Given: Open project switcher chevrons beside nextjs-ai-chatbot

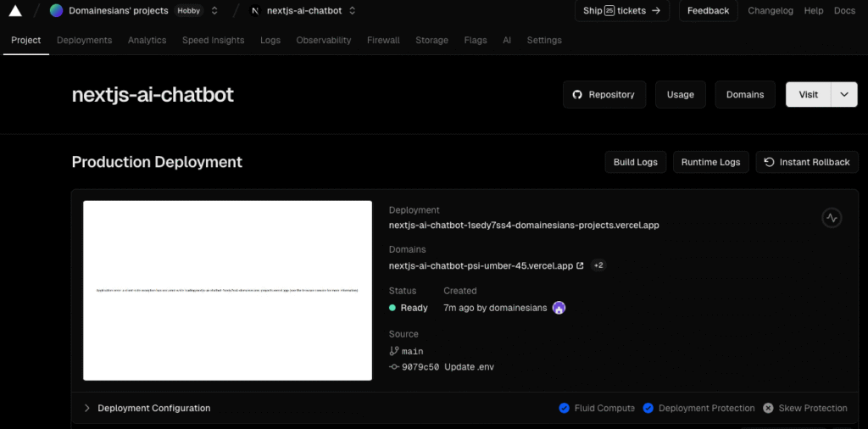Looking at the screenshot, I should 352,10.
